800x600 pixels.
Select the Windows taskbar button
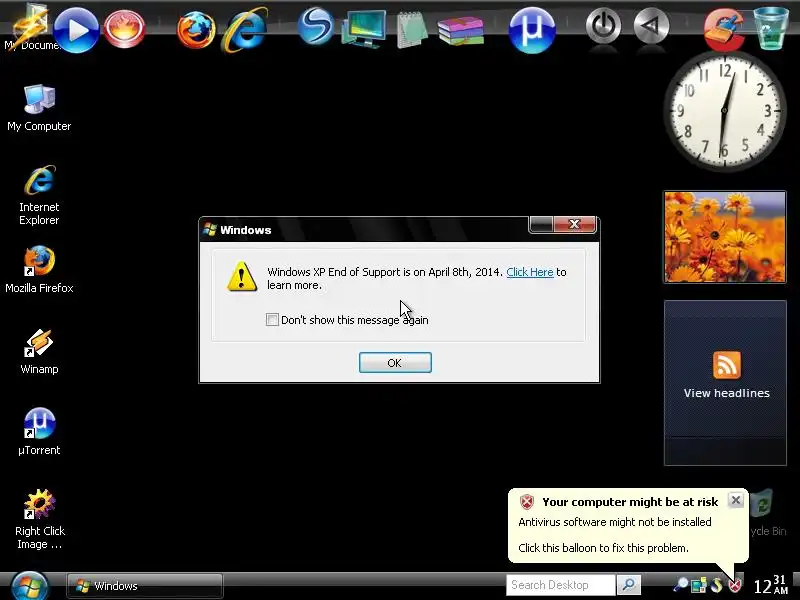click(144, 586)
